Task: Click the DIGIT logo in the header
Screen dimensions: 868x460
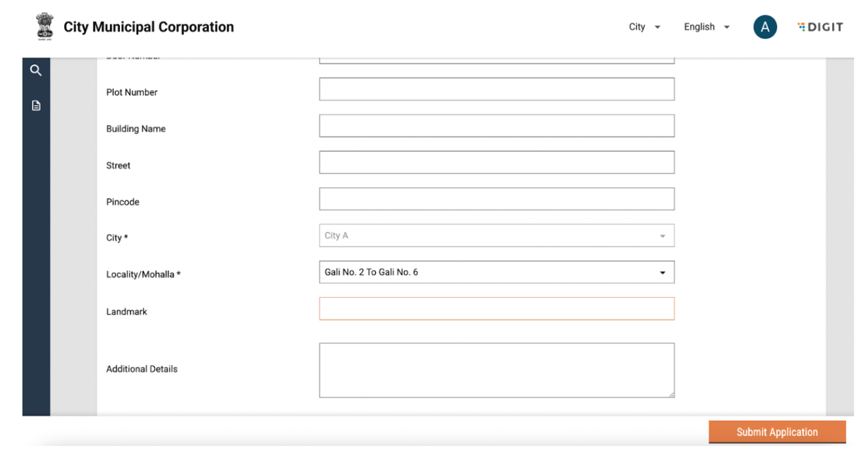Action: click(x=820, y=27)
